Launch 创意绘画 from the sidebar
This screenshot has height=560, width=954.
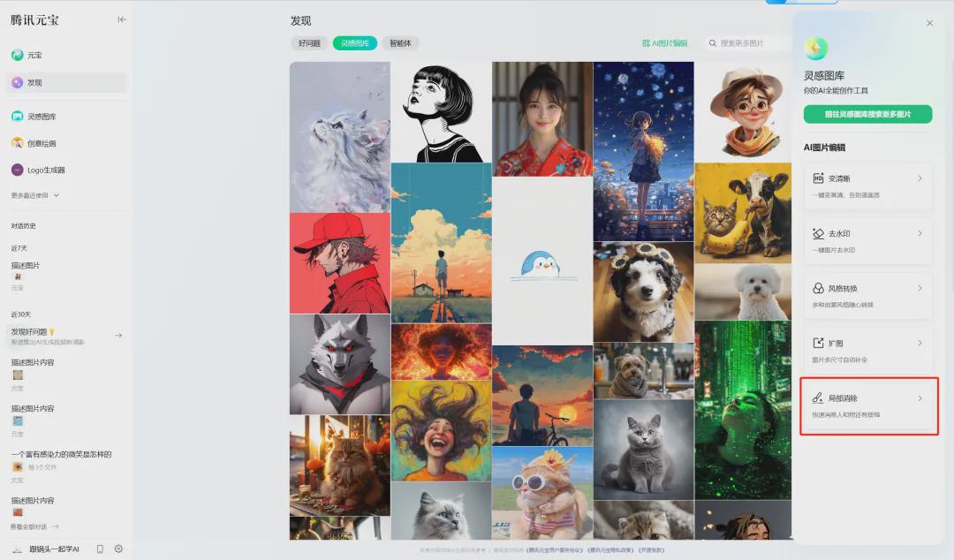point(42,143)
